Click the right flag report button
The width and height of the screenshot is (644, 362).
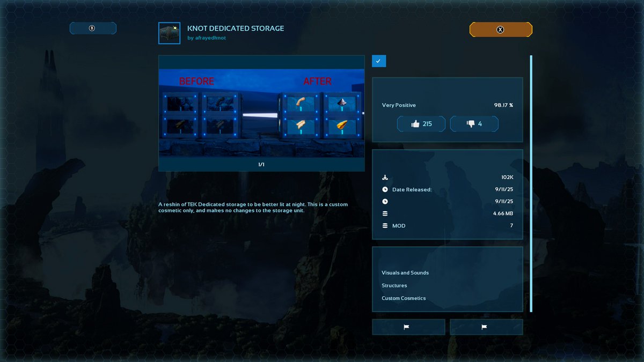click(x=486, y=327)
